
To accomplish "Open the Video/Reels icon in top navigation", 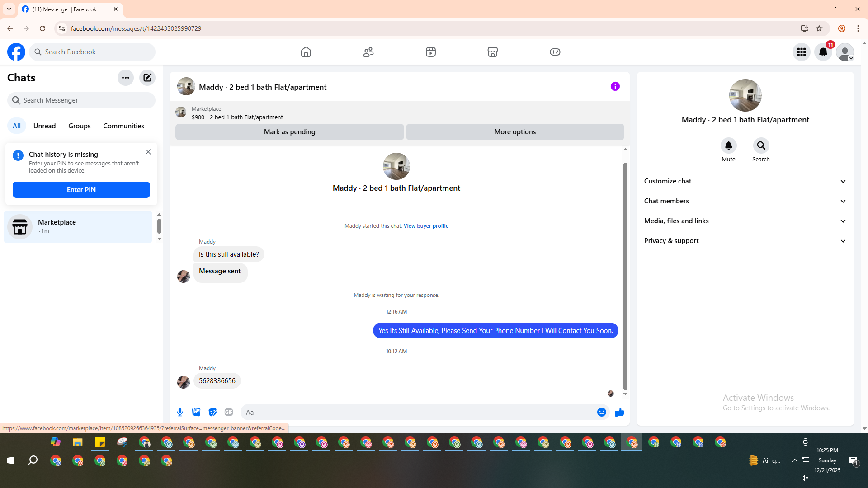I will click(x=431, y=52).
